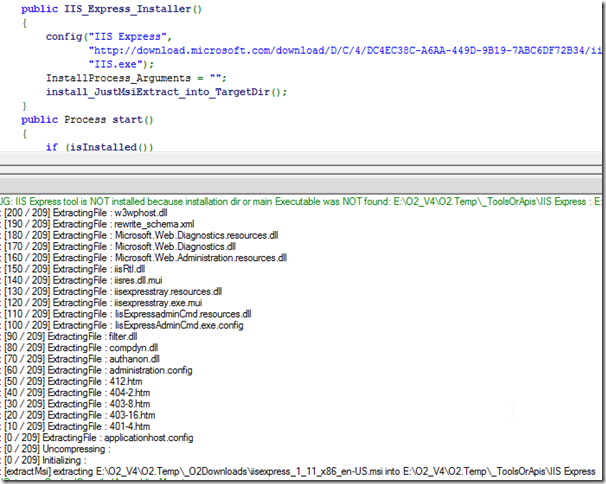The height and width of the screenshot is (484, 606).
Task: Select log entry iisexpresstray.exe.mui
Action: (102, 302)
